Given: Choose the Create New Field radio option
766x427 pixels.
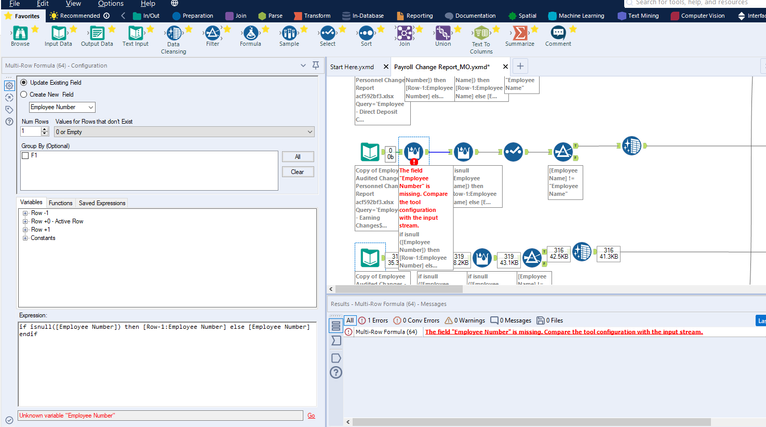Looking at the screenshot, I should point(25,93).
